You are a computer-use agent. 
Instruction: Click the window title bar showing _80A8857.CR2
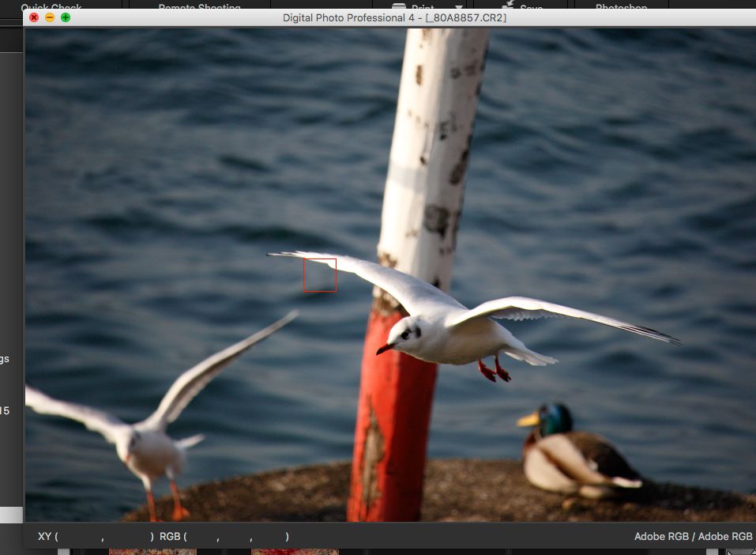[x=394, y=17]
